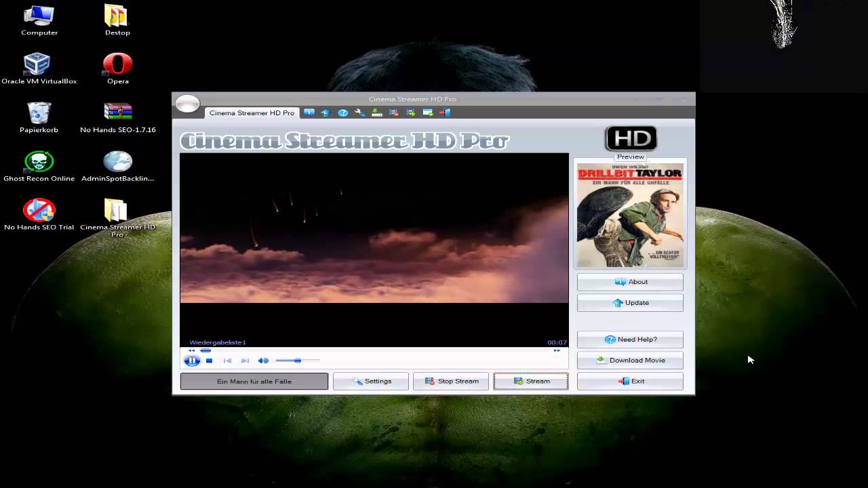Click the video seek bar handle
The width and height of the screenshot is (868, 488).
coord(205,350)
